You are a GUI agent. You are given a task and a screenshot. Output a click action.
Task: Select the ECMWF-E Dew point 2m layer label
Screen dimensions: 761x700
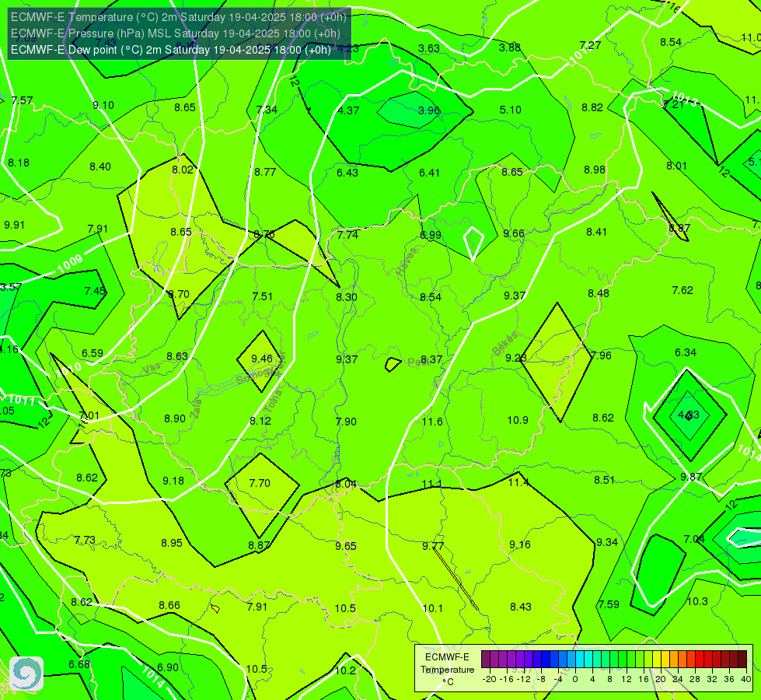tap(171, 50)
